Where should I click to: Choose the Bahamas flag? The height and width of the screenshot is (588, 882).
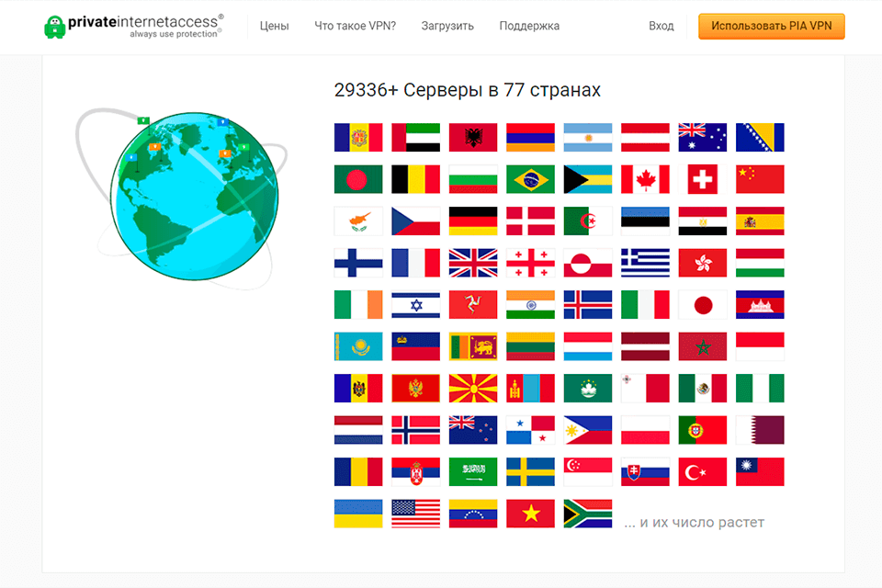pyautogui.click(x=588, y=179)
